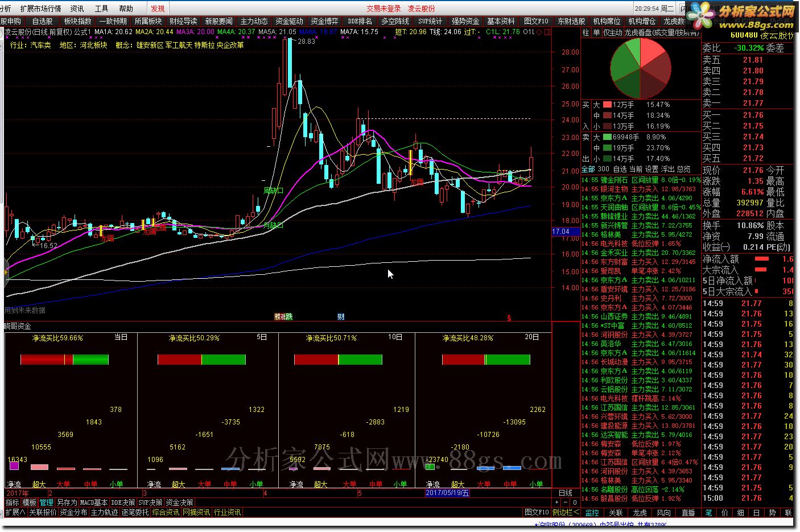The image size is (800, 532).
Task: Click the 交易未登录 link
Action: 383,9
